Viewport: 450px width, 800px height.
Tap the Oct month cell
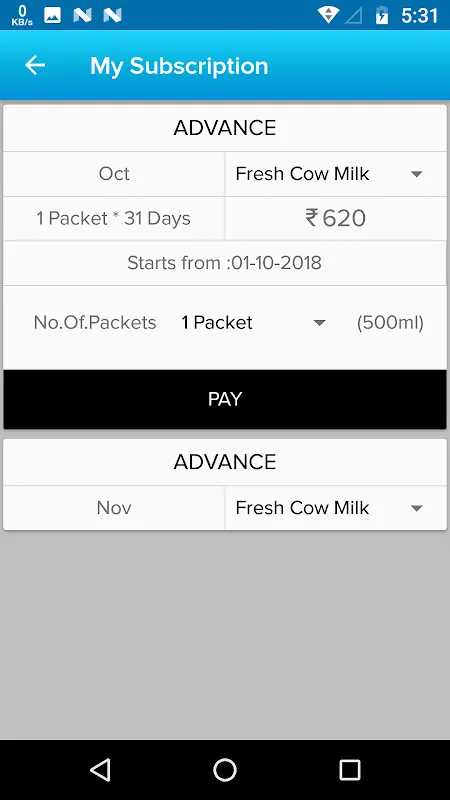pos(114,174)
